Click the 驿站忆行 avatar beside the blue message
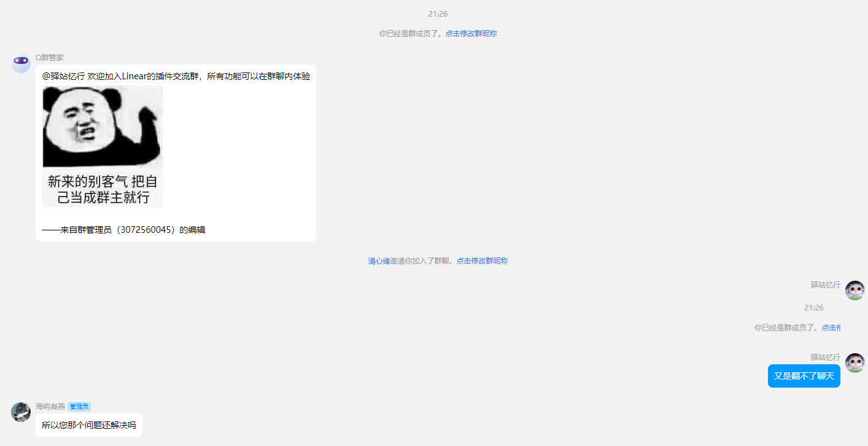The image size is (868, 446). 854,363
